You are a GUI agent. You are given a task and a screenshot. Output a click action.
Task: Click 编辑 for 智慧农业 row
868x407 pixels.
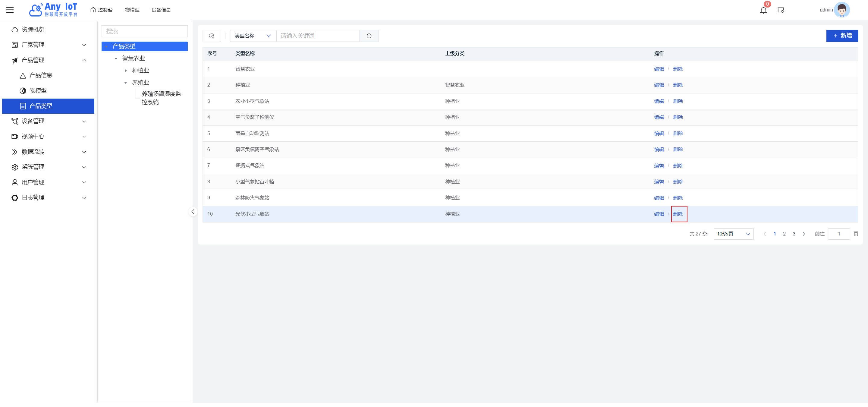point(659,69)
